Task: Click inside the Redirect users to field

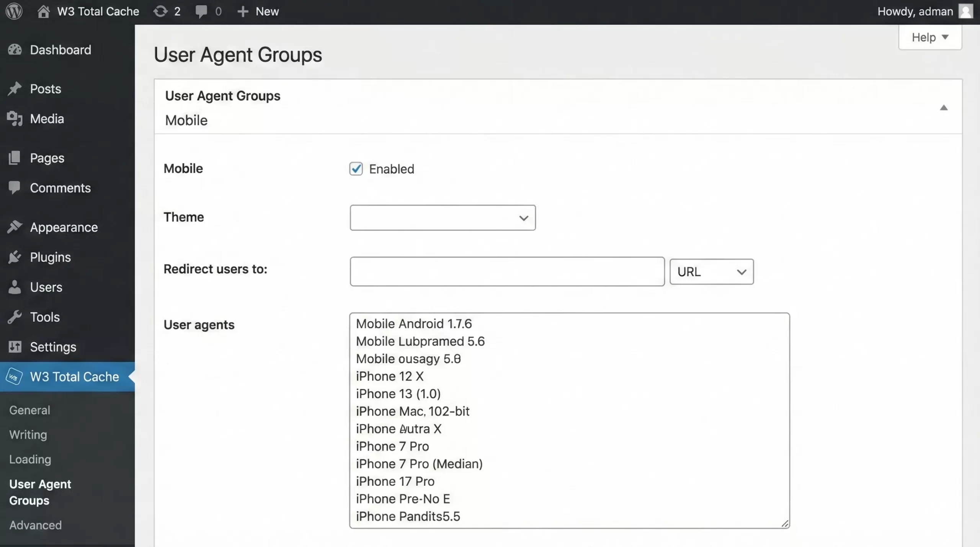Action: (507, 271)
